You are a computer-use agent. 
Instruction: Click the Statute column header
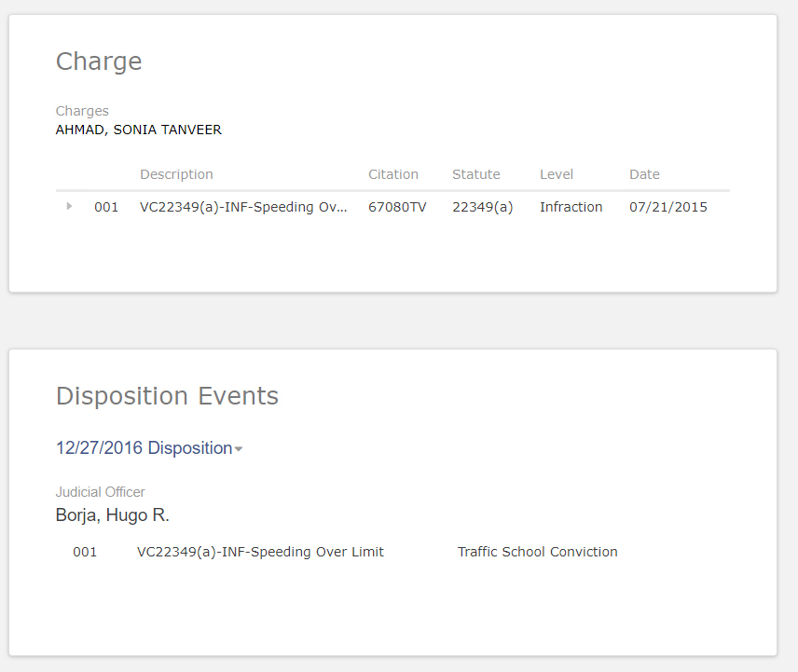[475, 174]
